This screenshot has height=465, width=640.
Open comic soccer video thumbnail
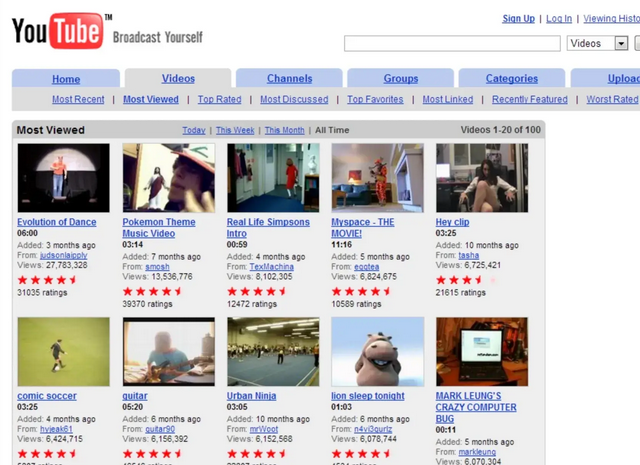click(x=63, y=352)
